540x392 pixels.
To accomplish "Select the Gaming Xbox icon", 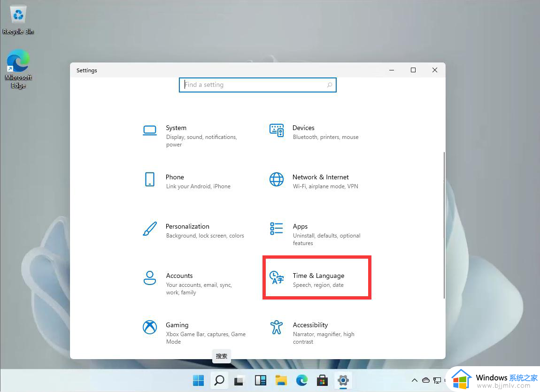I will [x=149, y=327].
